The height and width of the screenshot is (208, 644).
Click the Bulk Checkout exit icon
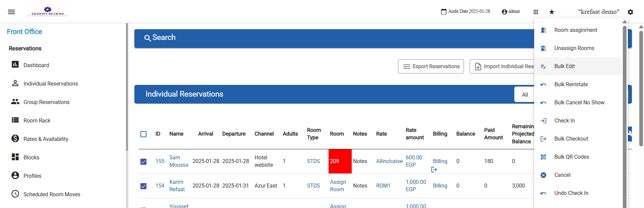pyautogui.click(x=543, y=139)
